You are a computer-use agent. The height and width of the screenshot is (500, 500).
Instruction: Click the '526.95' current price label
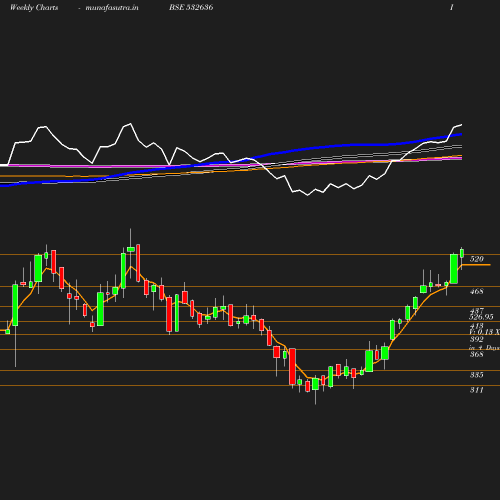click(481, 317)
